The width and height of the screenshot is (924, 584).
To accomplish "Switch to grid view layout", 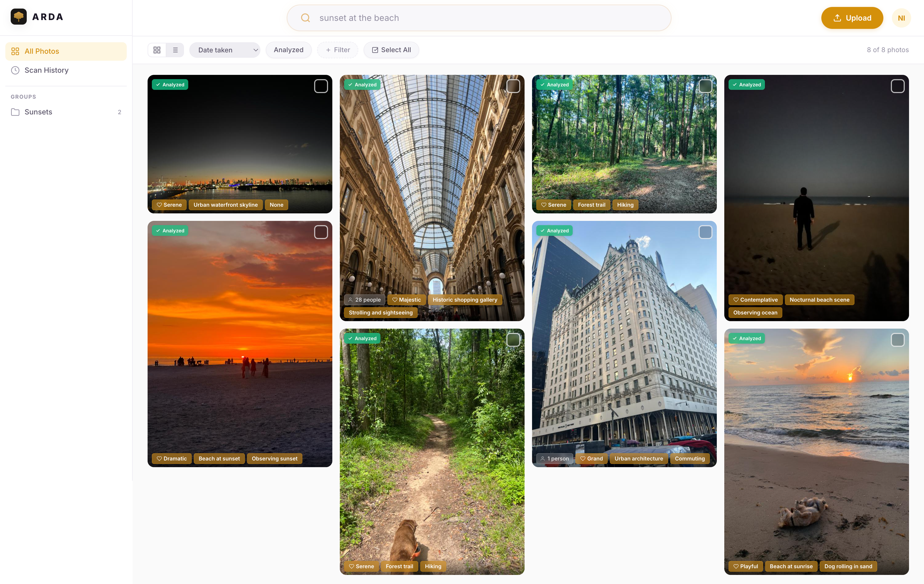I will tap(157, 49).
